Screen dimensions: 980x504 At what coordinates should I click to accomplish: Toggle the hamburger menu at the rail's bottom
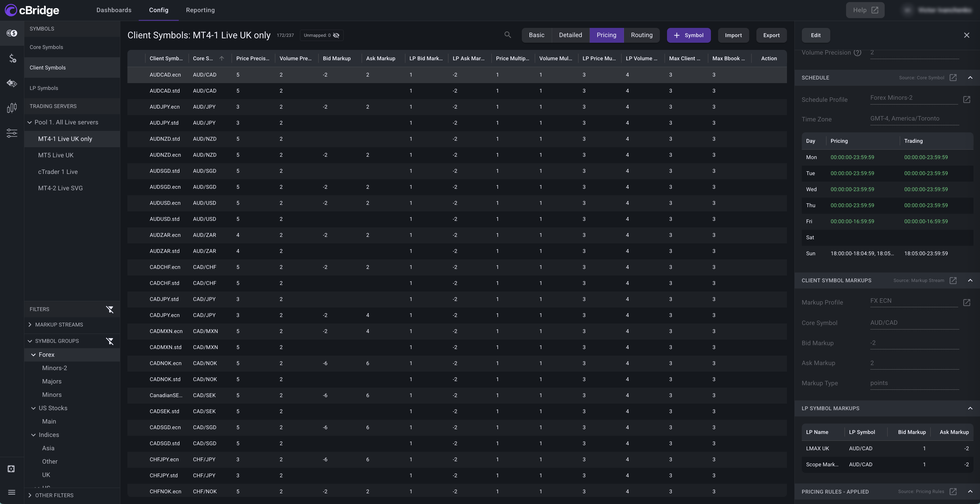[x=12, y=492]
